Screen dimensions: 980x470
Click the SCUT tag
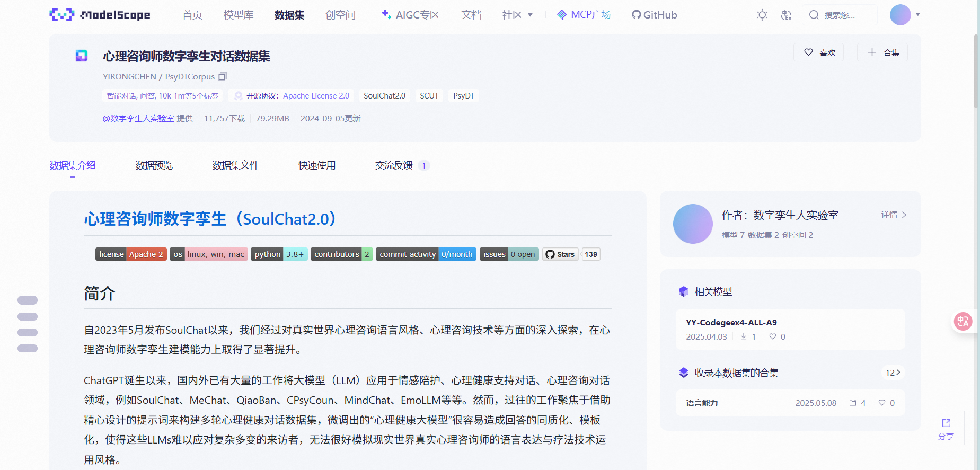(429, 96)
